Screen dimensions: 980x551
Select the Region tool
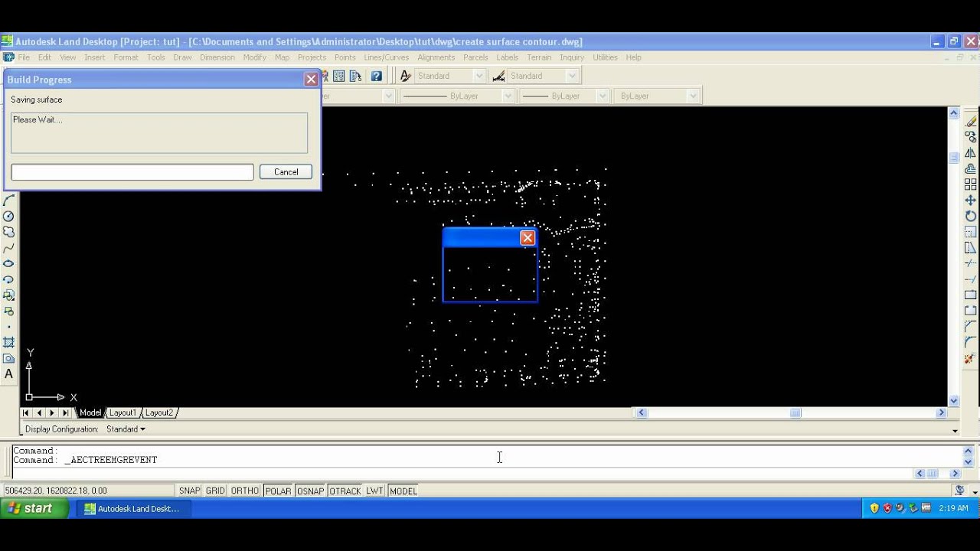pyautogui.click(x=9, y=358)
